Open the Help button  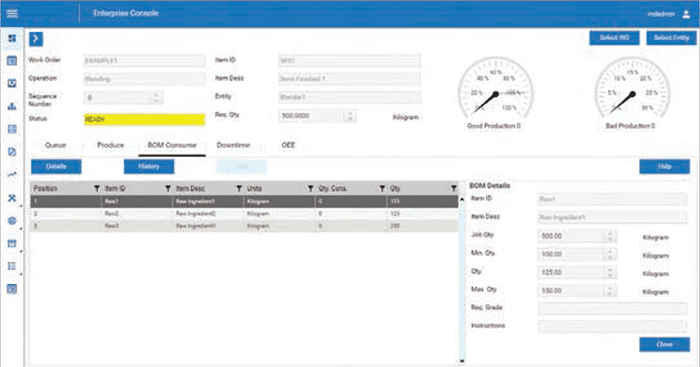(x=664, y=167)
